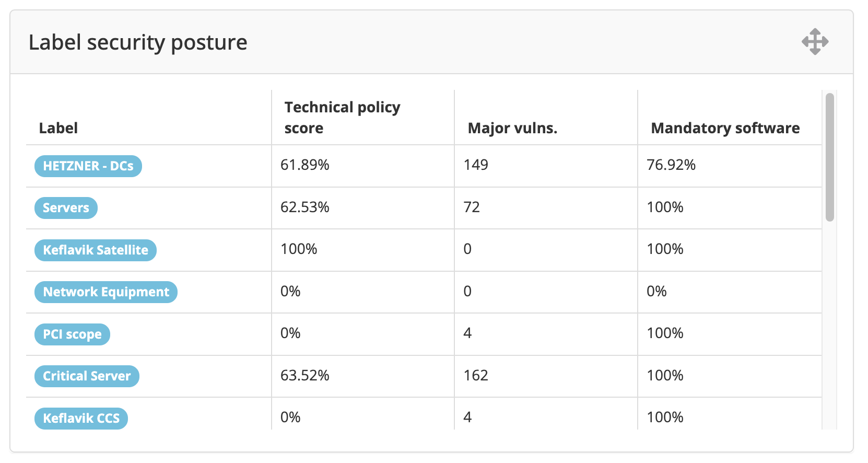Image resolution: width=868 pixels, height=463 pixels.
Task: Open the PCI scope label
Action: [x=72, y=334]
